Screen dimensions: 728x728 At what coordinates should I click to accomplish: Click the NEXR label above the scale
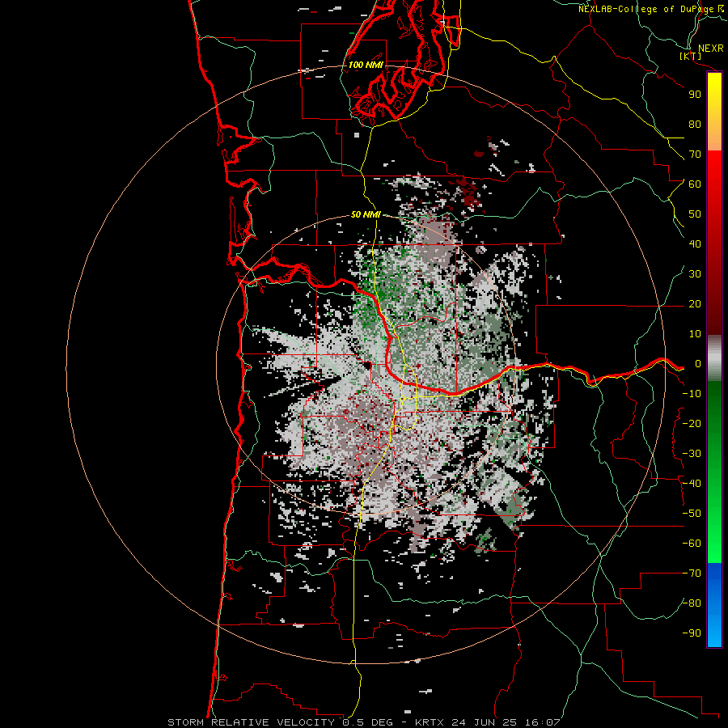pyautogui.click(x=710, y=49)
